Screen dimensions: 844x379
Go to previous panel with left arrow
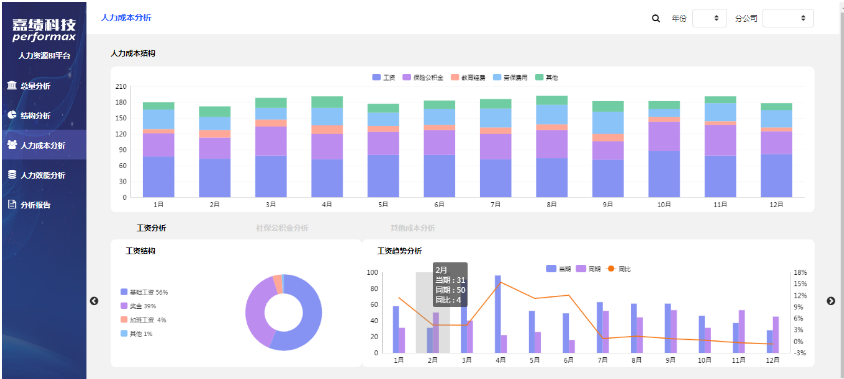point(94,301)
